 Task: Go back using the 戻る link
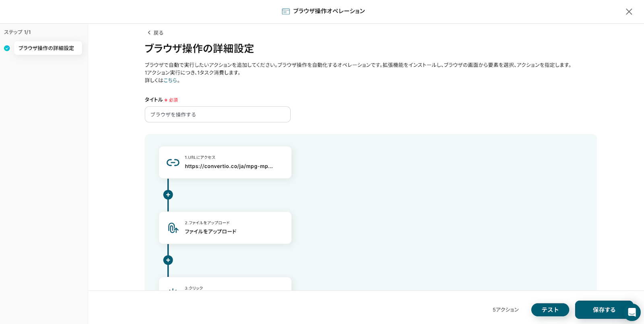[x=155, y=33]
